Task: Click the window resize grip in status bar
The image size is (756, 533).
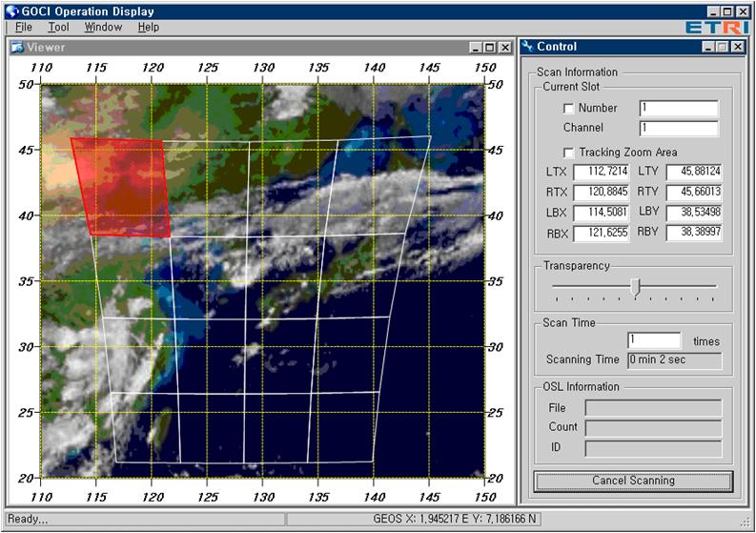Action: pyautogui.click(x=746, y=521)
